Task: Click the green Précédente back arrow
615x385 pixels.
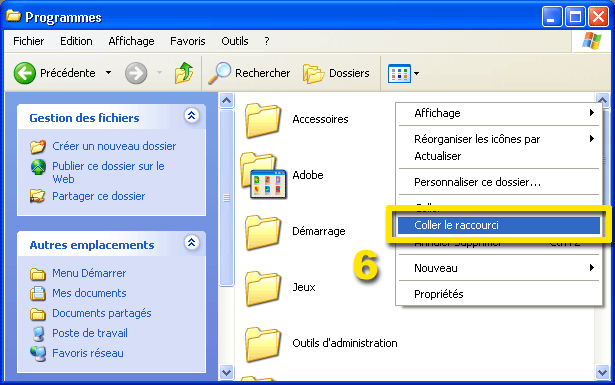Action: tap(25, 73)
